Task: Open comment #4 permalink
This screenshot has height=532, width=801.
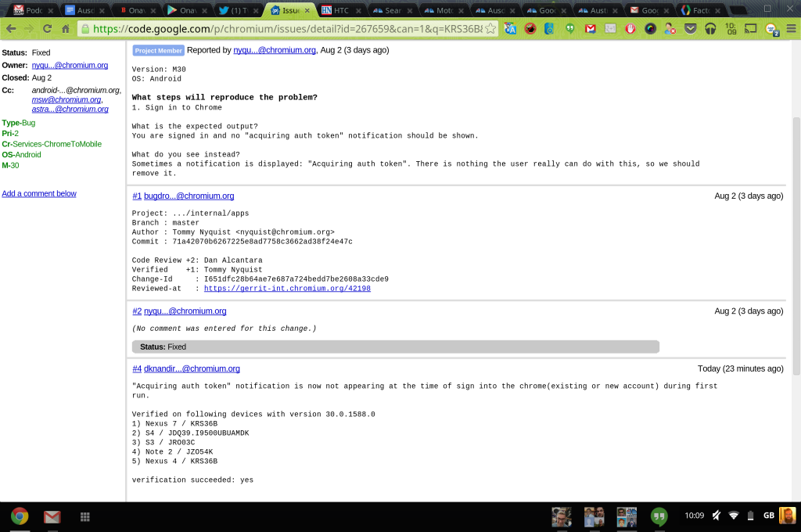Action: click(137, 368)
